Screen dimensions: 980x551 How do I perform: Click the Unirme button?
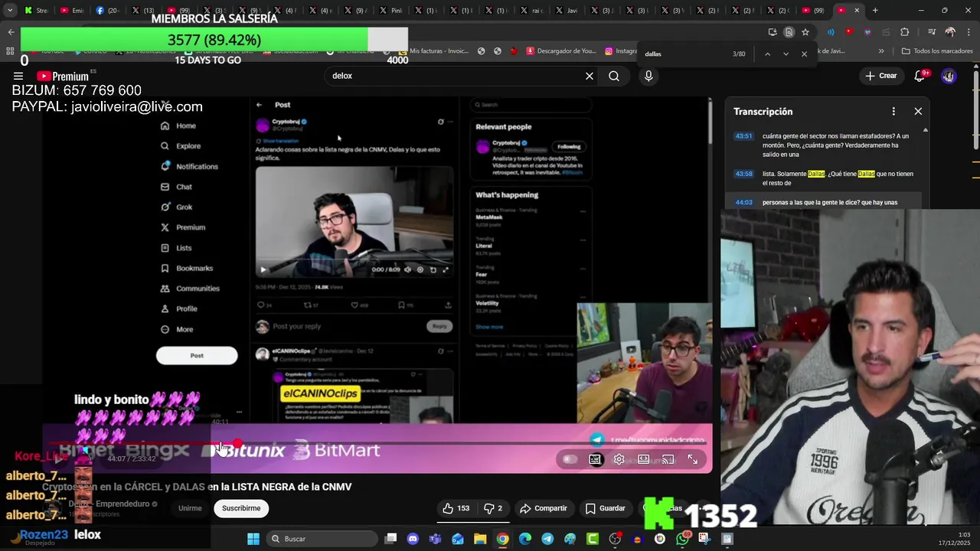(190, 508)
